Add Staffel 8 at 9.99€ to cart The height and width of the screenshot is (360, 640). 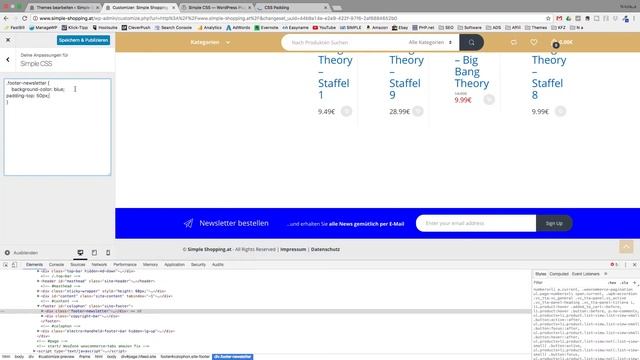(560, 111)
